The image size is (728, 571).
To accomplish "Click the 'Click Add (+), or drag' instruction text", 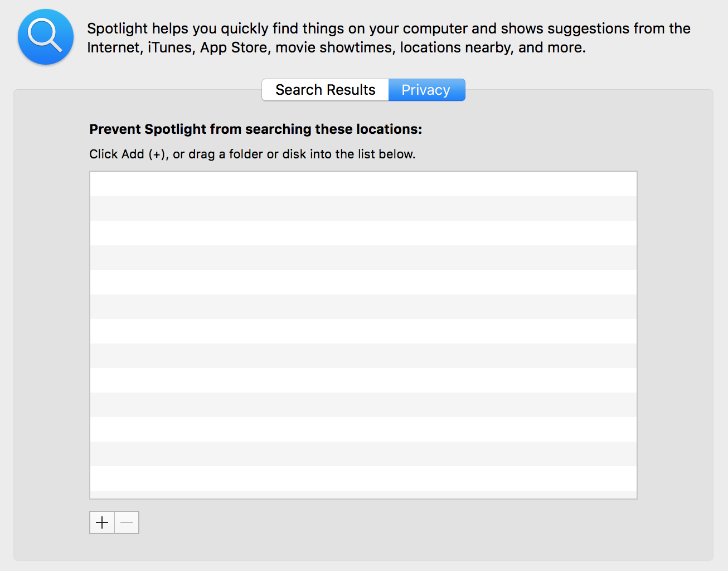I will point(253,154).
